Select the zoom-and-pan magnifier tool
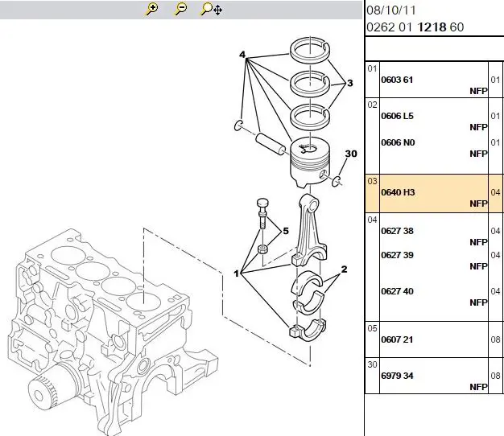Screen dimensions: 504x436 point(211,9)
